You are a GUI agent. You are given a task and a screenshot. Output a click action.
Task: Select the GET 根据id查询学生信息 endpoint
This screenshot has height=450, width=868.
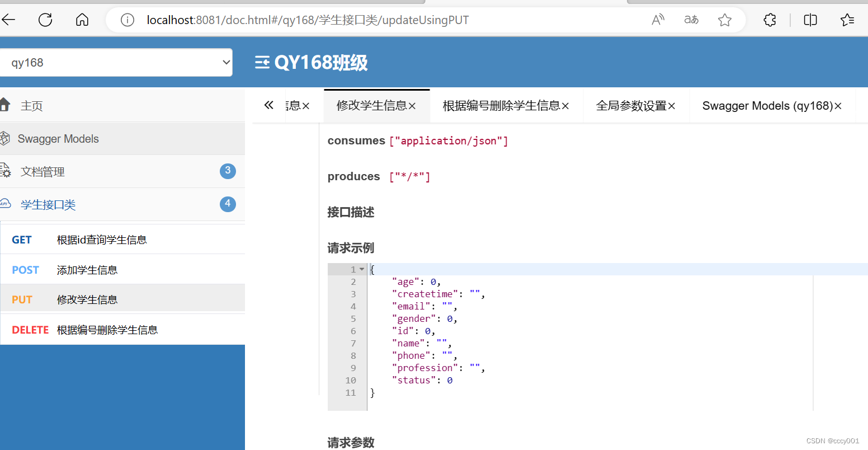[x=101, y=240]
